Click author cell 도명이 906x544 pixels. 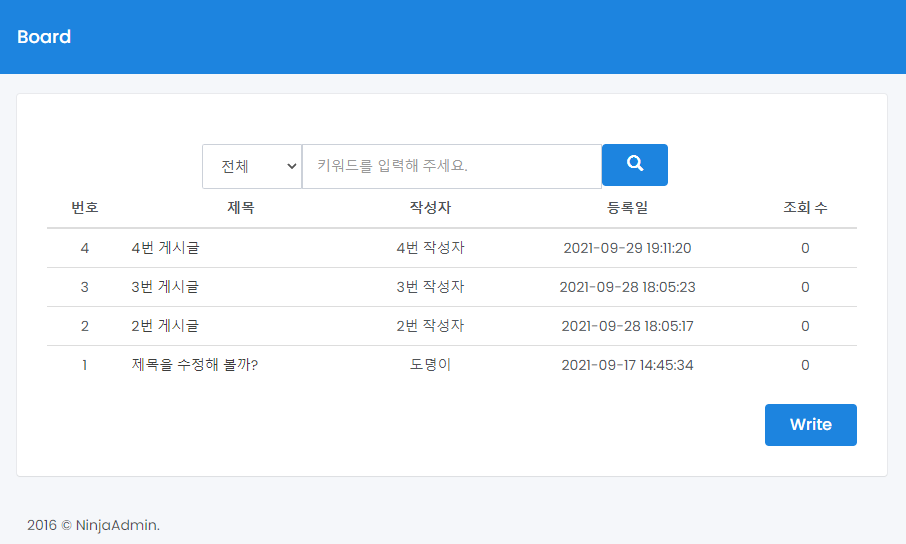(x=430, y=365)
